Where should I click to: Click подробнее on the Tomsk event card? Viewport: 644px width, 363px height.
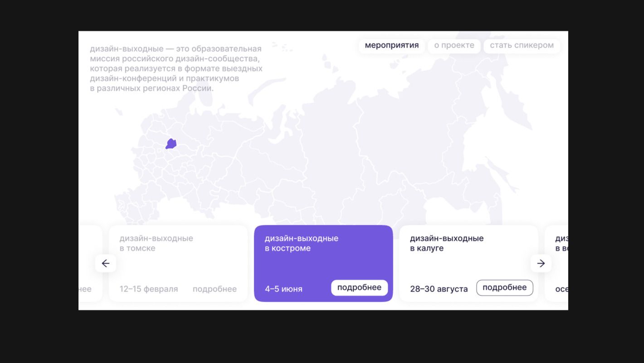coord(215,289)
